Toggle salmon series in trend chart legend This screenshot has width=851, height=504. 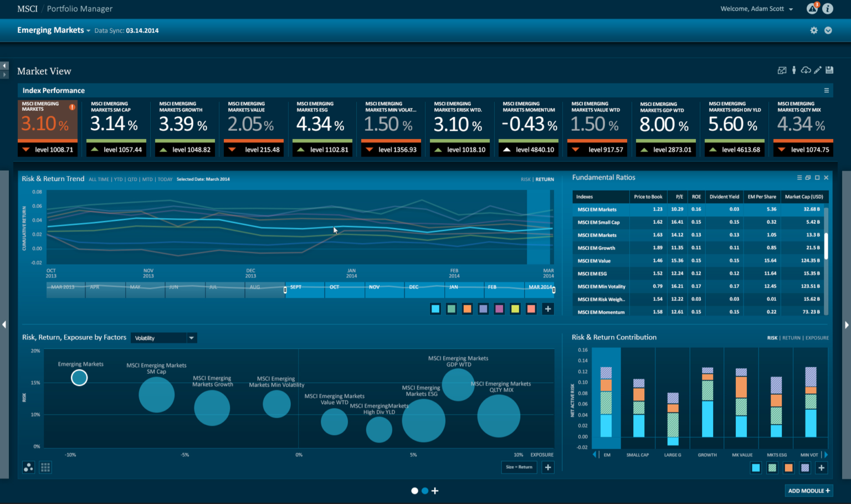pos(531,309)
